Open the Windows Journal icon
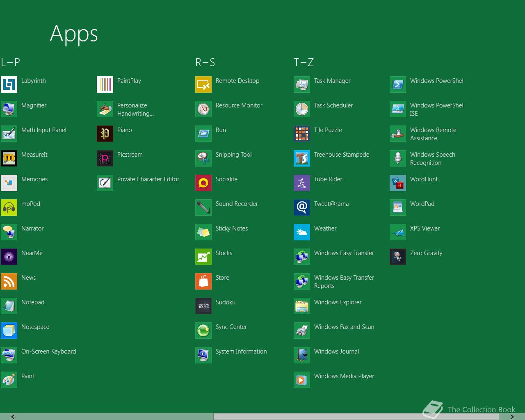Screen dimensions: 525x420 point(302,355)
